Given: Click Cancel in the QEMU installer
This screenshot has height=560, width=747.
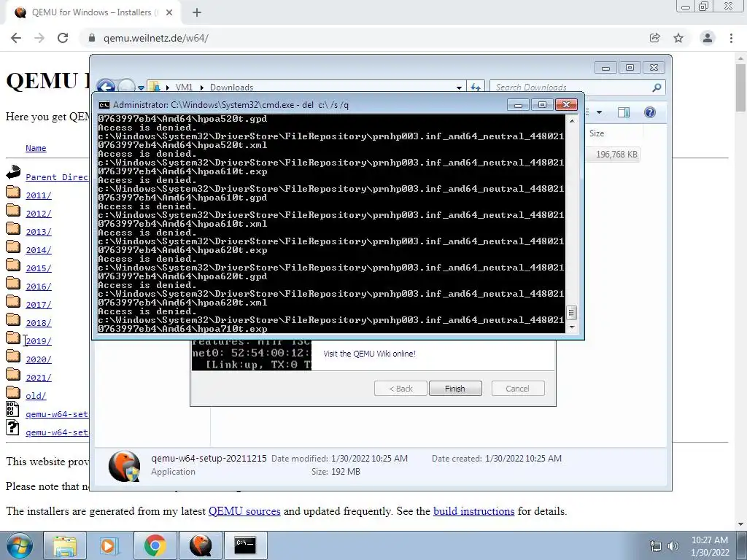Looking at the screenshot, I should click(x=517, y=389).
